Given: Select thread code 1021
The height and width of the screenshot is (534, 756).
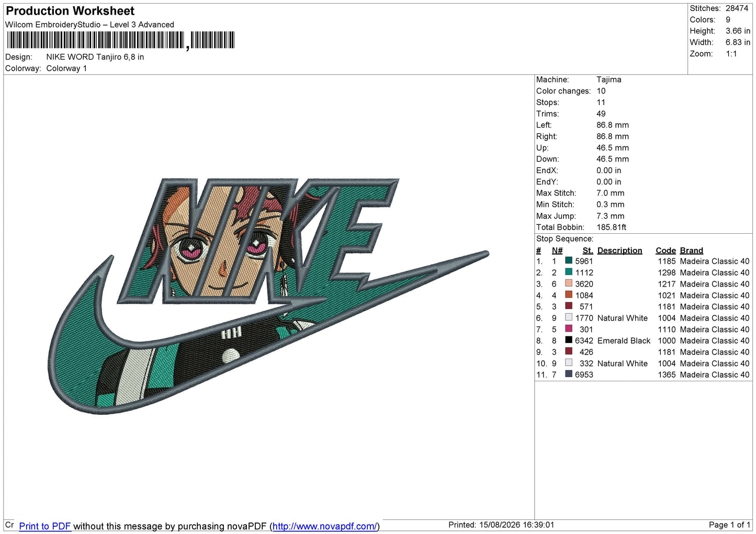Looking at the screenshot, I should pos(667,296).
